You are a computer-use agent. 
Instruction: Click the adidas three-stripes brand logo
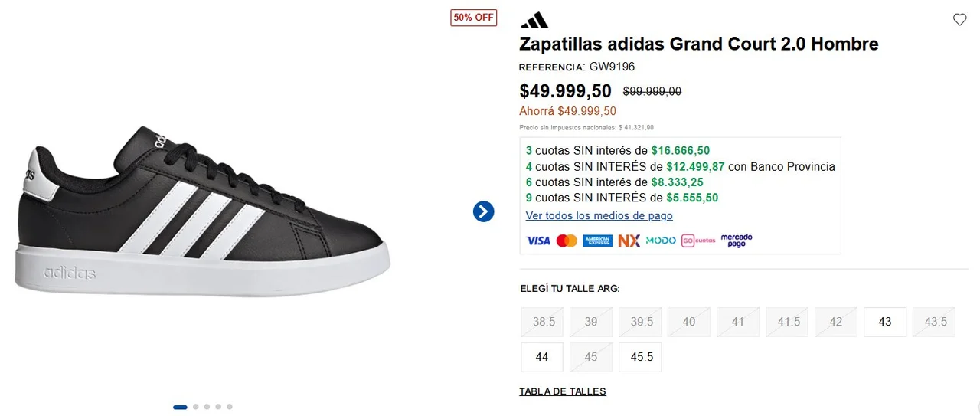pyautogui.click(x=534, y=20)
